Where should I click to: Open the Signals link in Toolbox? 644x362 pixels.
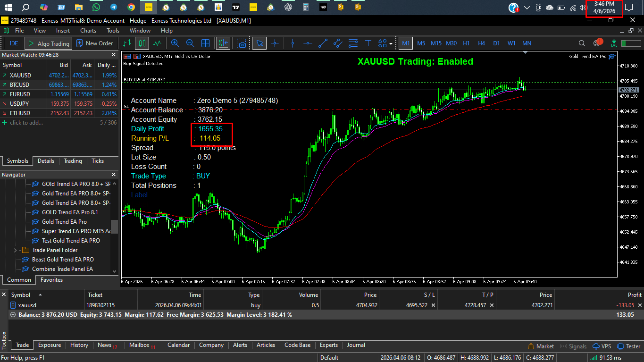(x=573, y=346)
